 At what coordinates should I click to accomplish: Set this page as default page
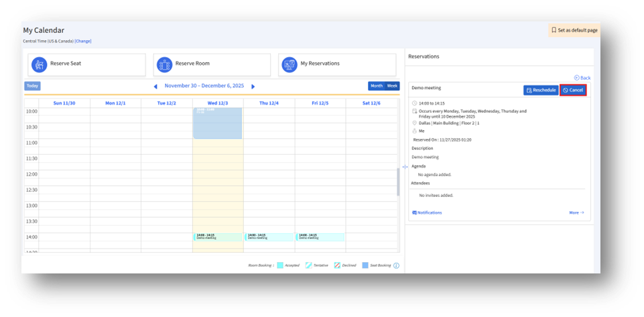coord(574,30)
